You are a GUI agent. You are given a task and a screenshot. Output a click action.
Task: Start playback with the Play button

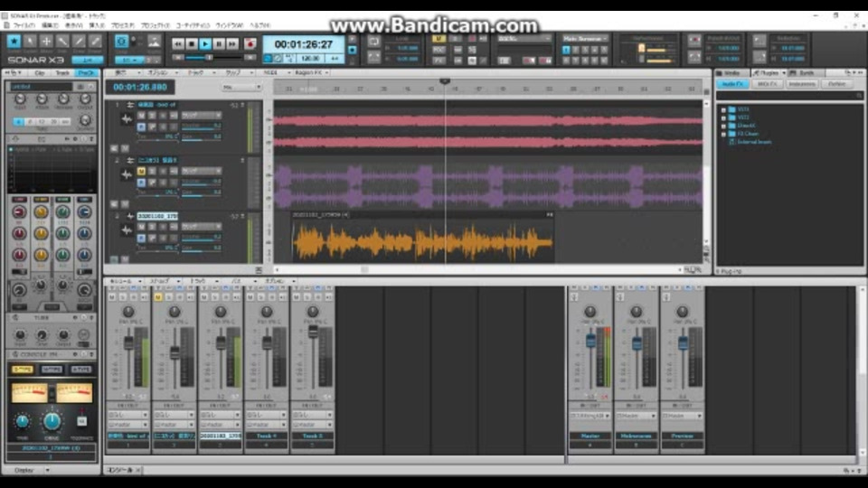pyautogui.click(x=205, y=43)
